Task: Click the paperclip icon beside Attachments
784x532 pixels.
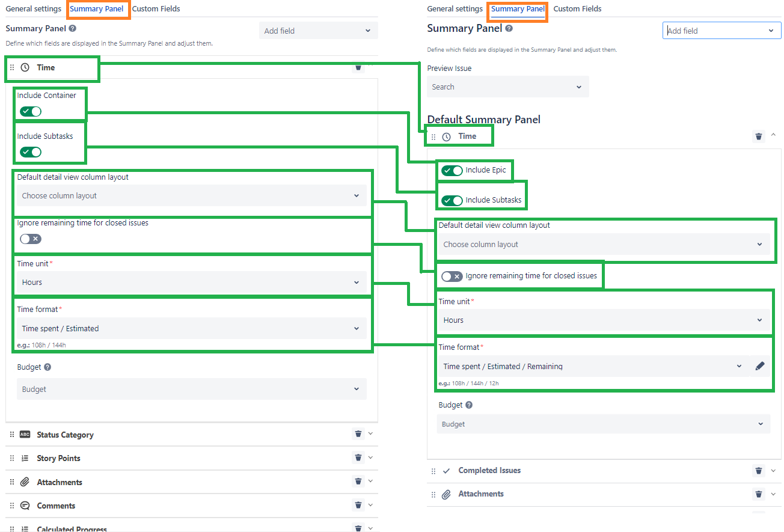Action: (x=24, y=481)
